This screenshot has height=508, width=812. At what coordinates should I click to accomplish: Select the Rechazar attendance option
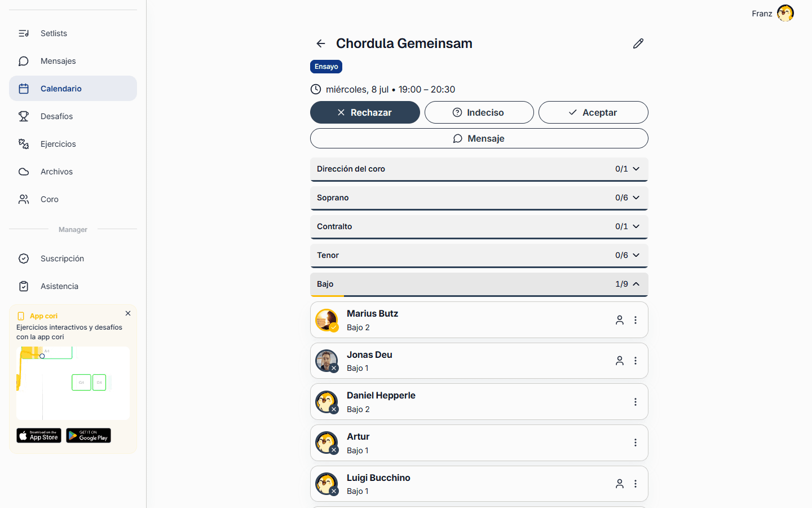(365, 112)
